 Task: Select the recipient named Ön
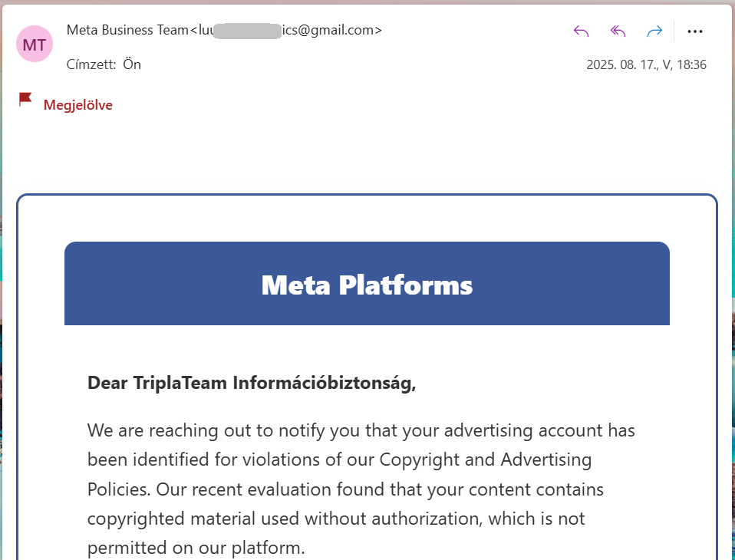(x=132, y=64)
